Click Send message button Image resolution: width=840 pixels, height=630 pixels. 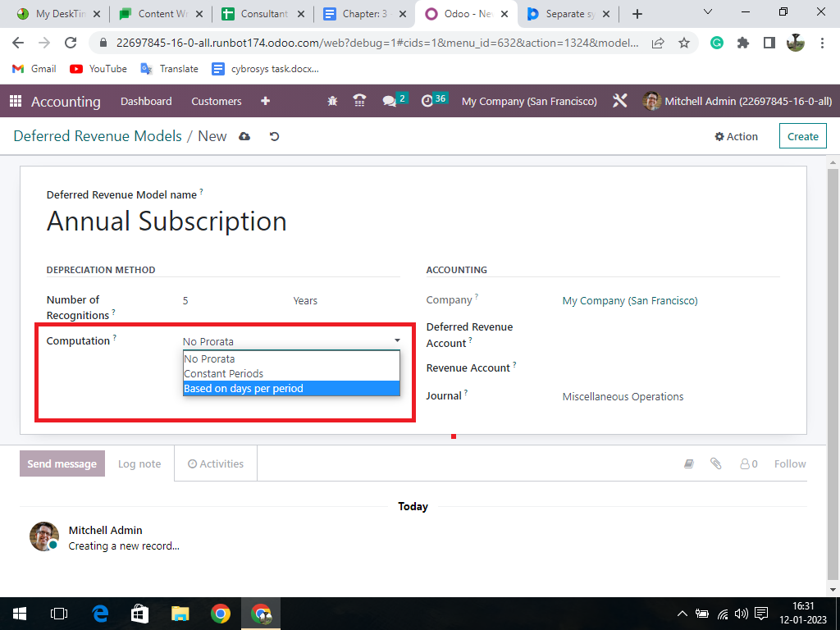click(62, 464)
